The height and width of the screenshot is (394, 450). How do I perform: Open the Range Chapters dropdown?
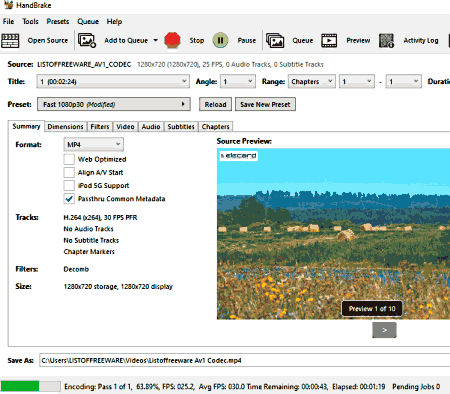pos(312,81)
